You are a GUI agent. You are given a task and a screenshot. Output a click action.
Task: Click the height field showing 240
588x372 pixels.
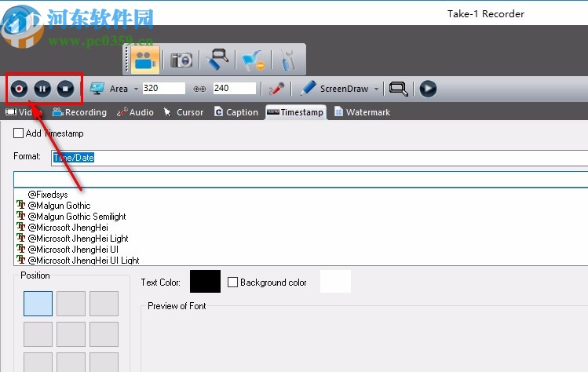tap(235, 89)
